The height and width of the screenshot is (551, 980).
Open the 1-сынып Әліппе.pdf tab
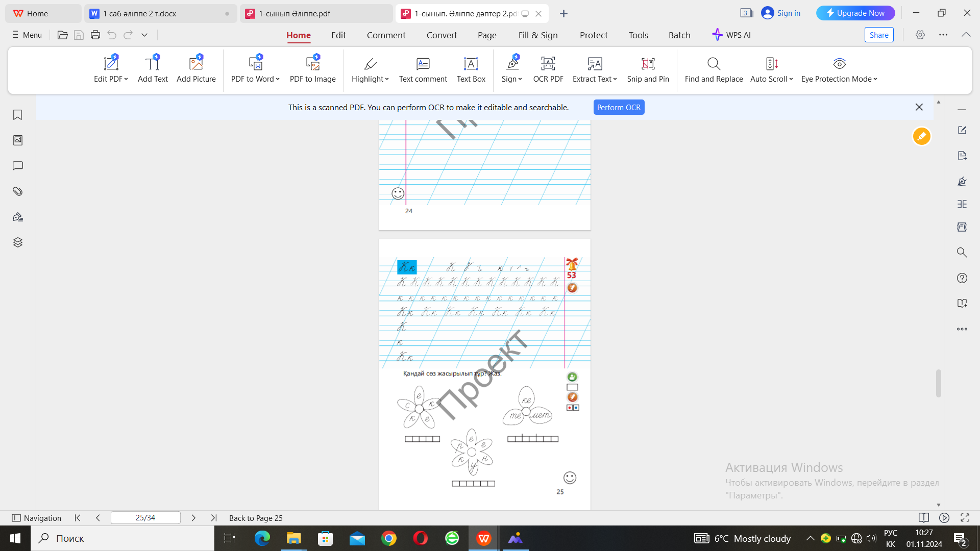coord(295,14)
